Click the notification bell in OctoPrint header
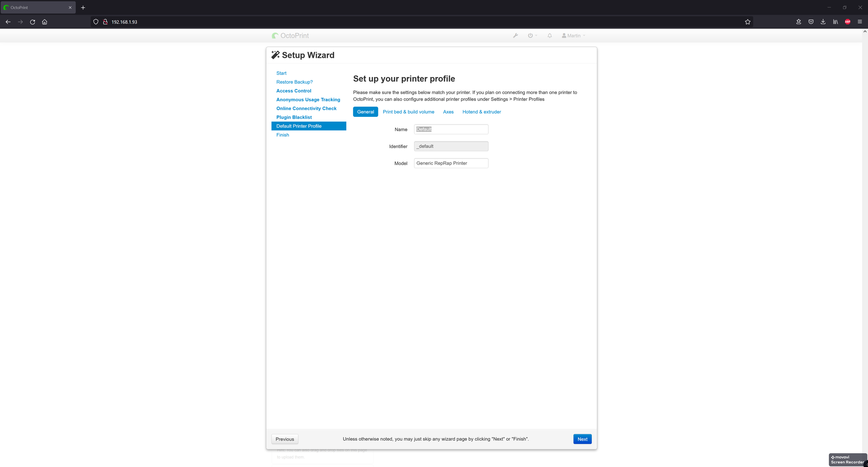 tap(549, 35)
